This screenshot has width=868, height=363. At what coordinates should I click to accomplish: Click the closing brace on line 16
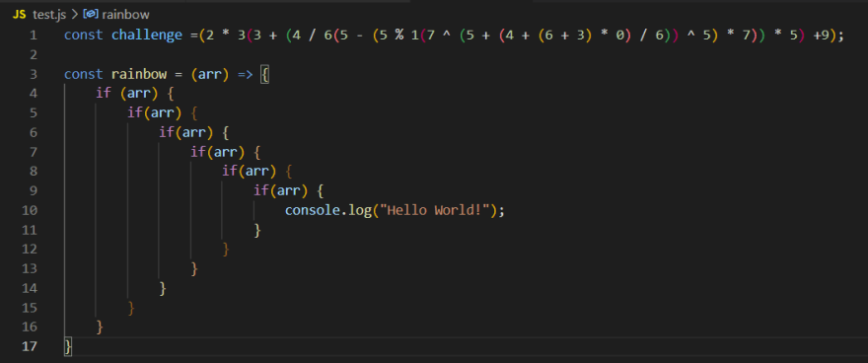pyautogui.click(x=100, y=327)
